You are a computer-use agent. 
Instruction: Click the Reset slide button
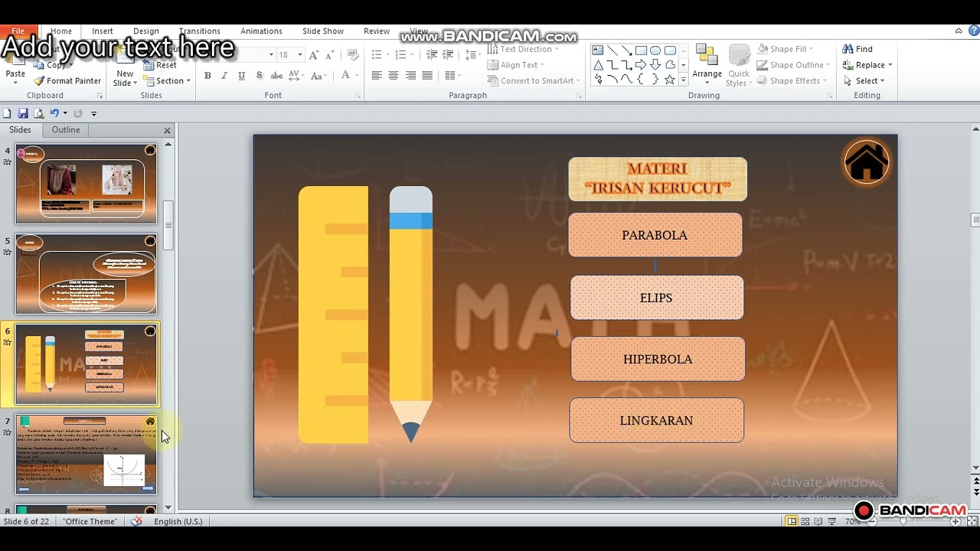click(x=160, y=65)
